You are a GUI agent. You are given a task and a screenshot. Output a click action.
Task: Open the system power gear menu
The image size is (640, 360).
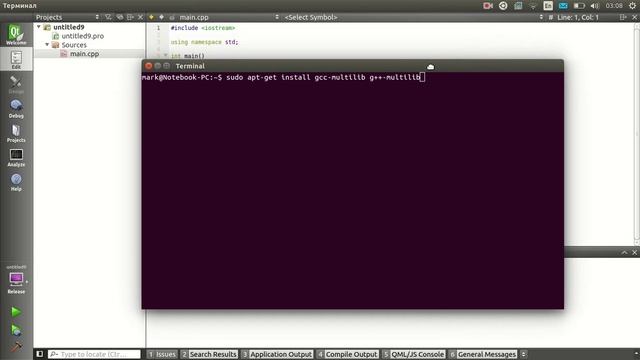(x=632, y=6)
